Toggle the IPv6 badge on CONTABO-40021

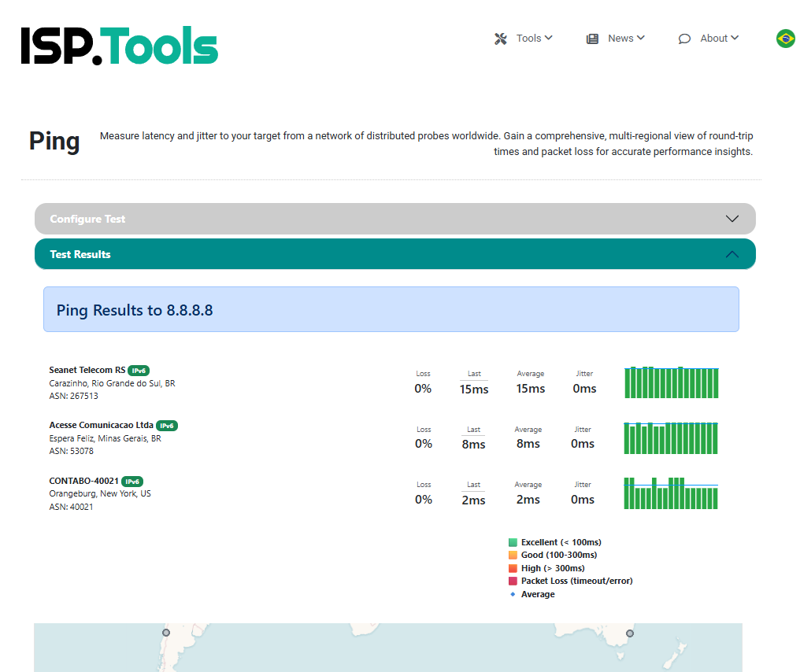click(132, 482)
